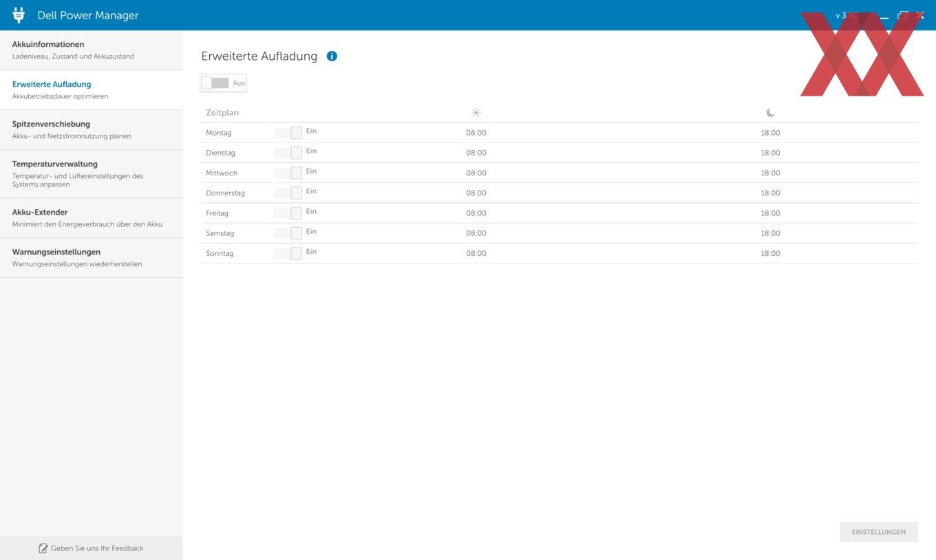Toggle the Montag schedule switch

point(288,133)
